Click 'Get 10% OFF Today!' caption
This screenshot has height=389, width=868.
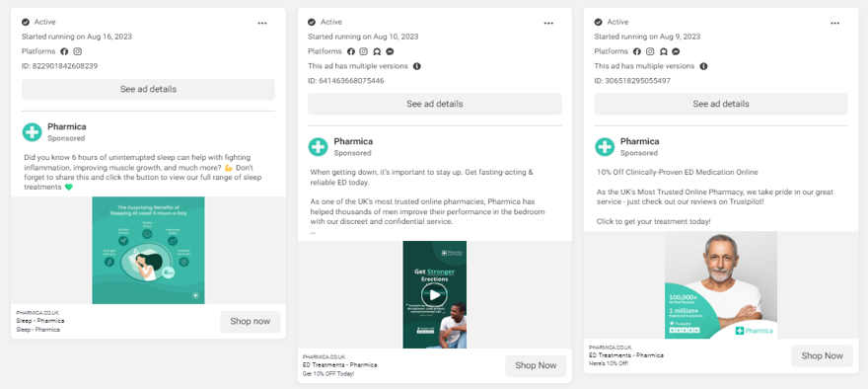[x=328, y=374]
